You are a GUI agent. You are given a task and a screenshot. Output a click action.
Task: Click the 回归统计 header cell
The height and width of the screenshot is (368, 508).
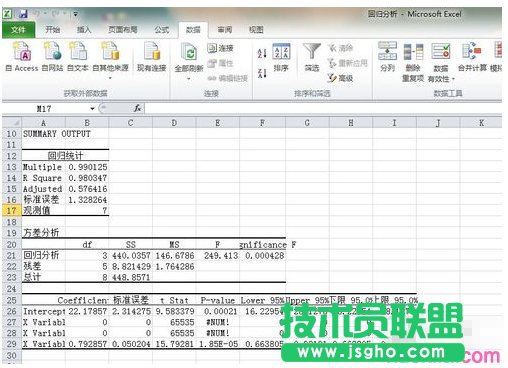[x=65, y=156]
